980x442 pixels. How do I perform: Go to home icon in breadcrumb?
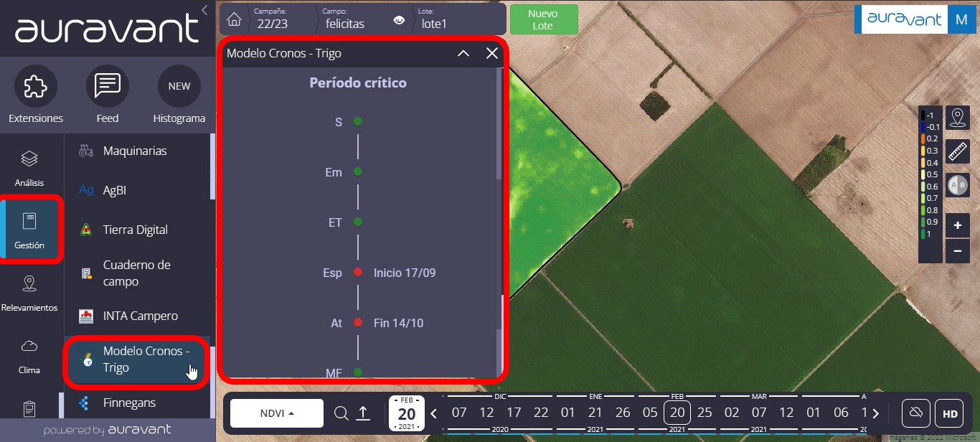pyautogui.click(x=234, y=19)
